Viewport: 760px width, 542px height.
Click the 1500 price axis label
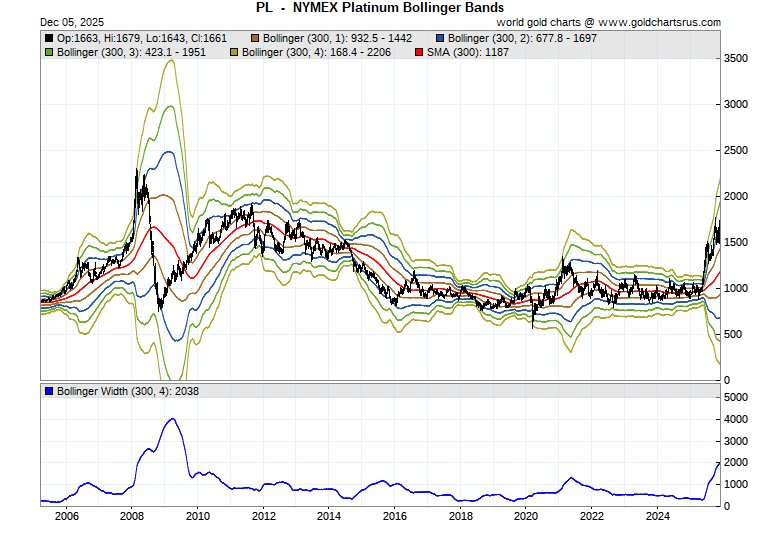pos(738,242)
